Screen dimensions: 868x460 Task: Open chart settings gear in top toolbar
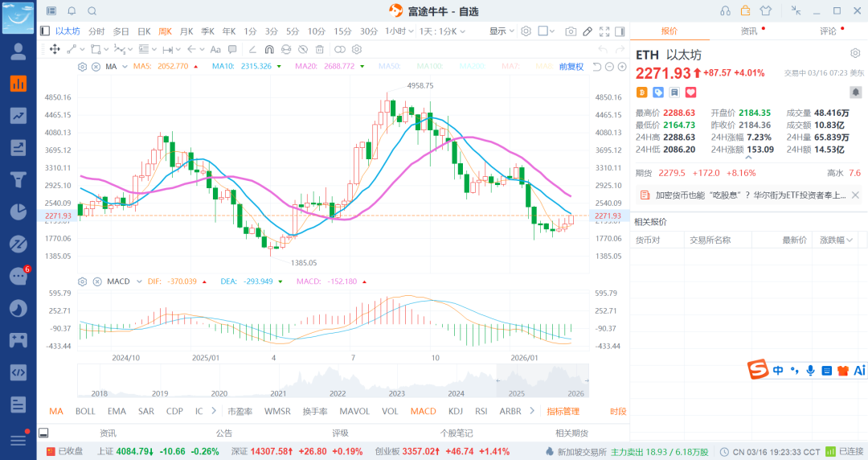[x=526, y=31]
